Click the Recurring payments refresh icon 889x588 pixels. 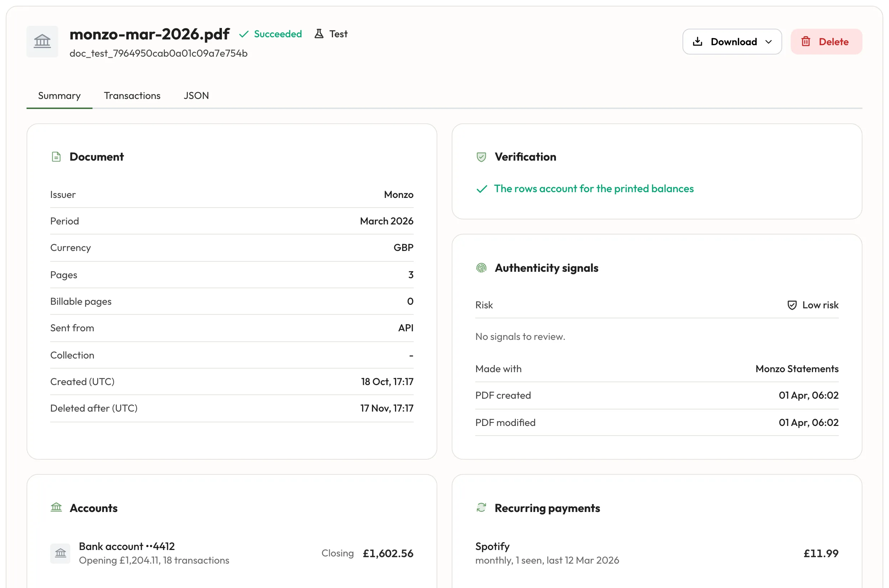481,507
